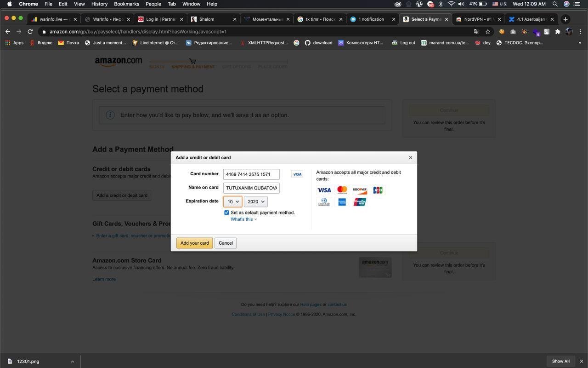Viewport: 588px width, 368px height.
Task: Open the Chrome extensions puzzle icon
Action: 558,32
